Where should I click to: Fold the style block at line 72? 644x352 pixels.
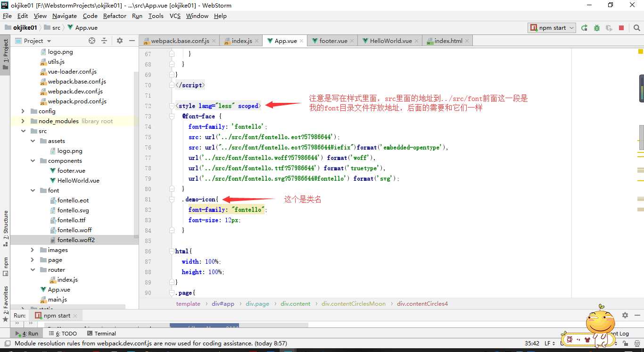[173, 106]
